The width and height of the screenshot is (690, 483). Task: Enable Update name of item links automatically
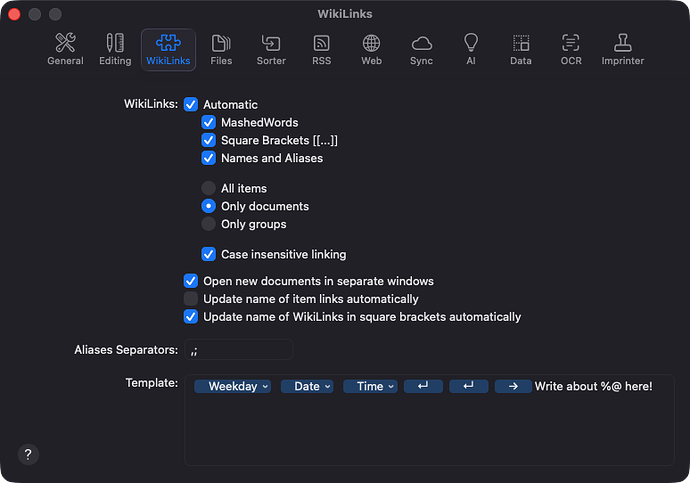point(191,299)
